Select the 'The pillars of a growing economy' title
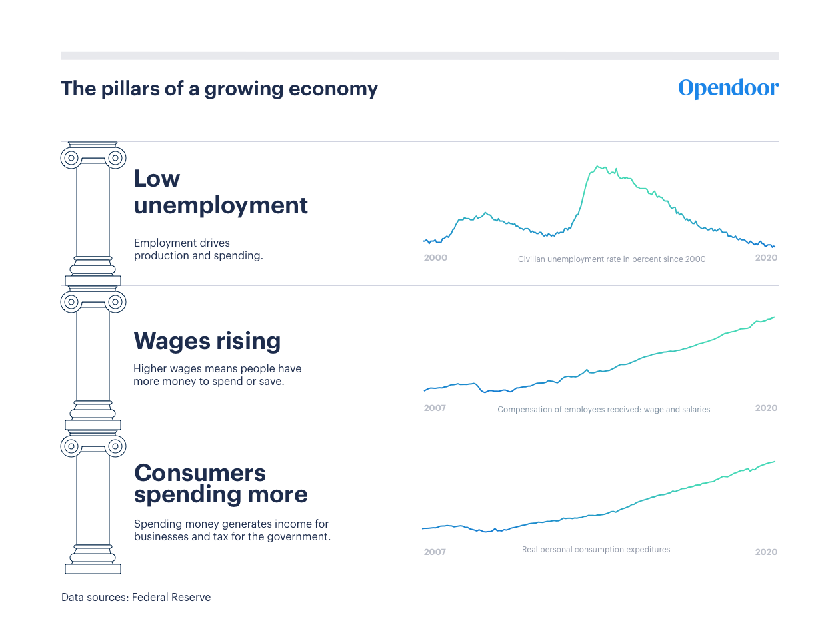This screenshot has width=840, height=637. click(219, 89)
